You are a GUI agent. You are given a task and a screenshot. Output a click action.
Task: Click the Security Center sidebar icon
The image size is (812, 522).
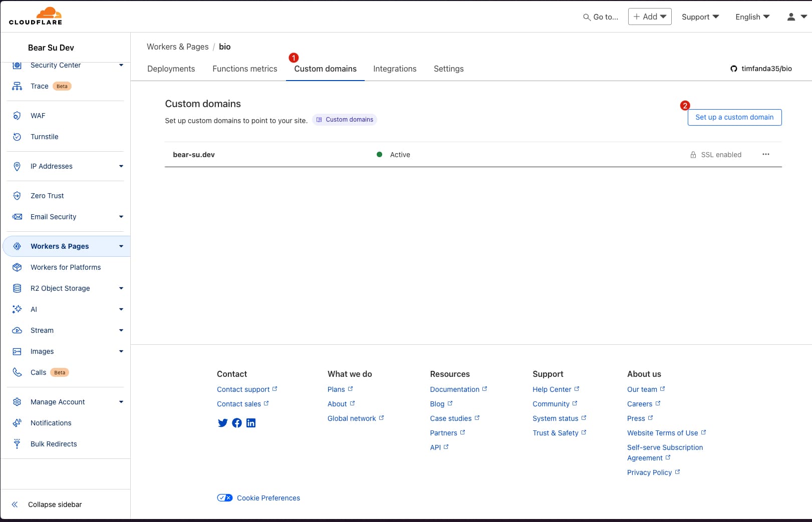[17, 65]
